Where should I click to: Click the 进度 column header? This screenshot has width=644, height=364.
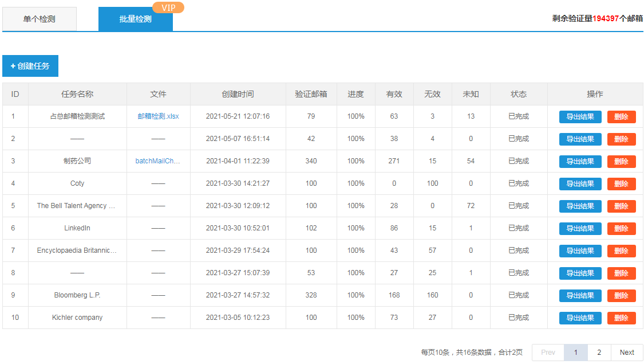pyautogui.click(x=355, y=94)
